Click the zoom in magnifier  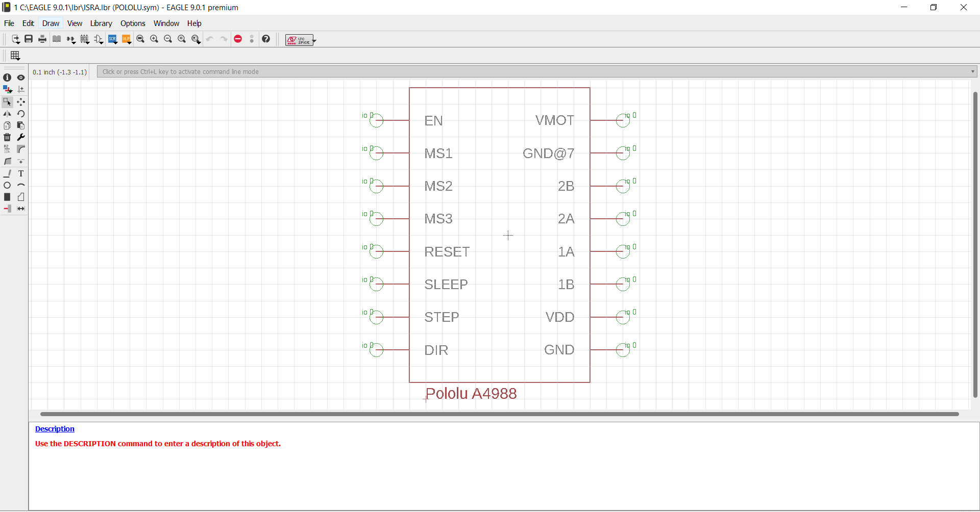pyautogui.click(x=154, y=39)
